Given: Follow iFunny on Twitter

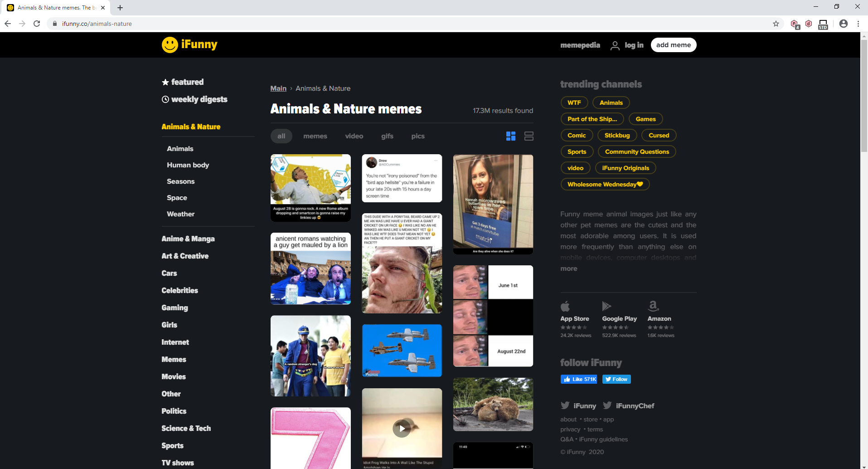Looking at the screenshot, I should 616,379.
